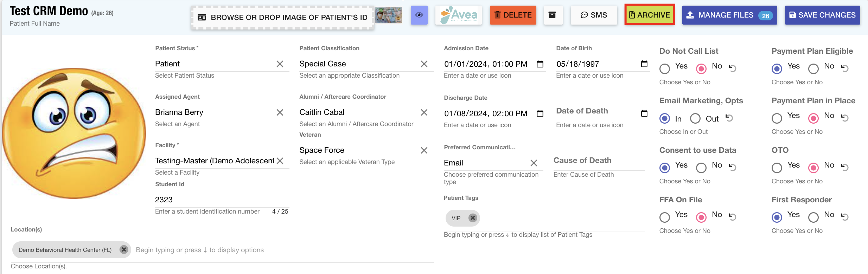Clear the Assigned Agent Brianna Berry
The image size is (868, 274).
click(280, 112)
